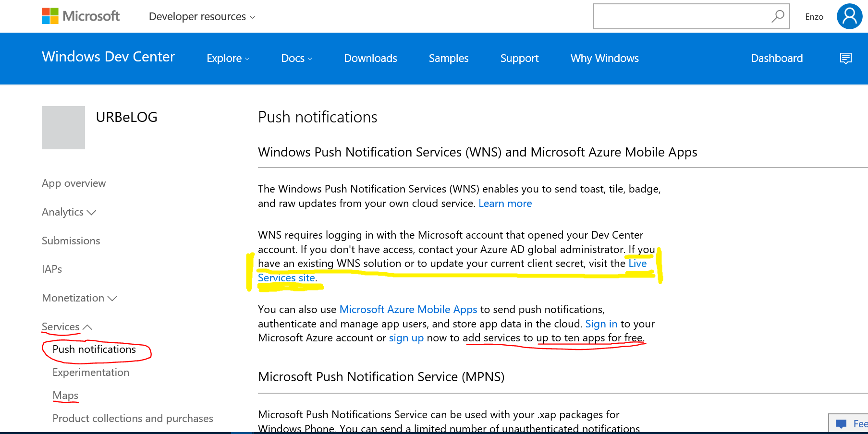Select Maps in the Services submenu
The image size is (868, 434).
tap(65, 396)
